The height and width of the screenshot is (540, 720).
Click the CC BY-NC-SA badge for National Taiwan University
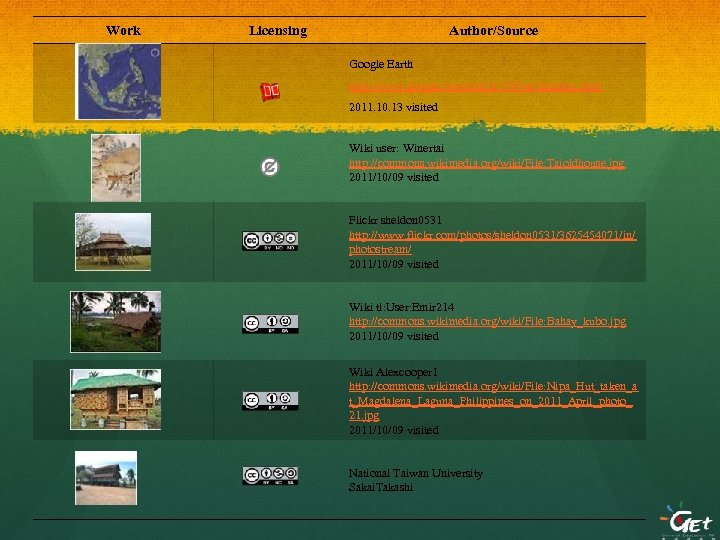270,476
